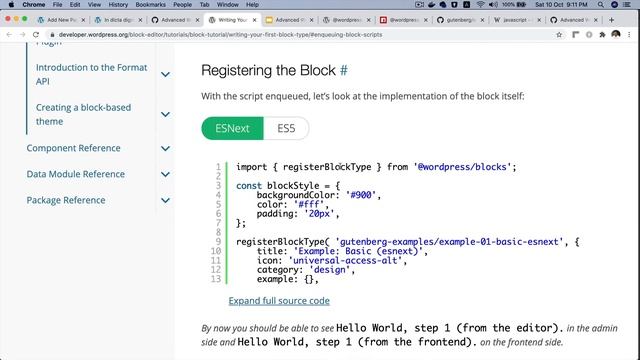Open the Window menu
The height and width of the screenshot is (360, 640).
228,4
